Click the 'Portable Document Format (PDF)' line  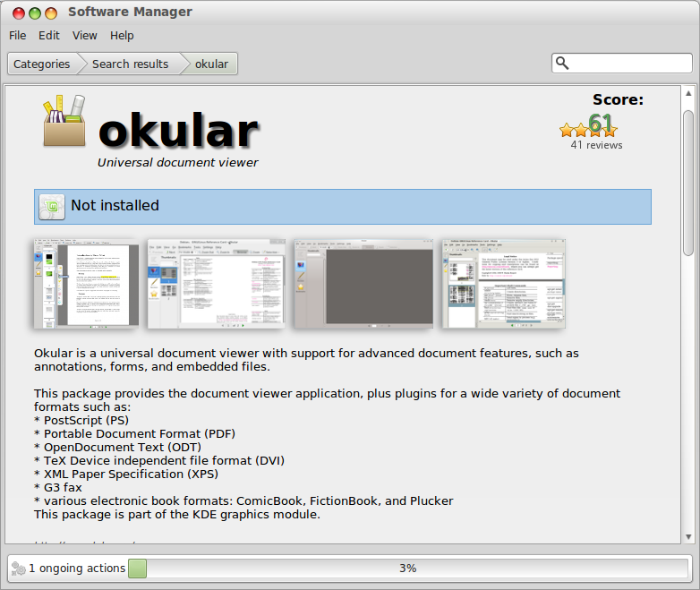point(135,433)
